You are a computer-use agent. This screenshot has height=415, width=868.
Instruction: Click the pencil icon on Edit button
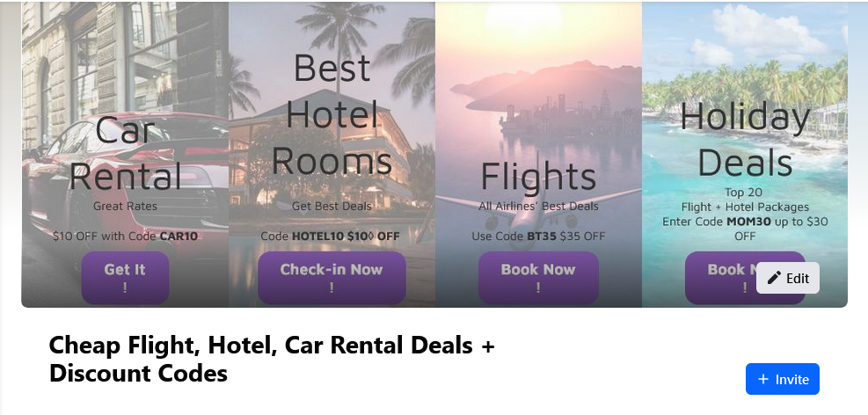click(x=774, y=278)
